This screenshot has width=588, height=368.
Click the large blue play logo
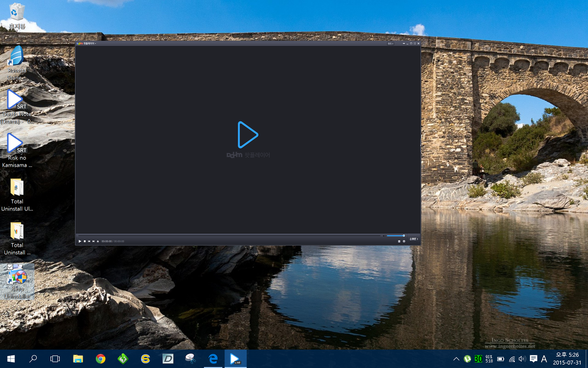[247, 135]
